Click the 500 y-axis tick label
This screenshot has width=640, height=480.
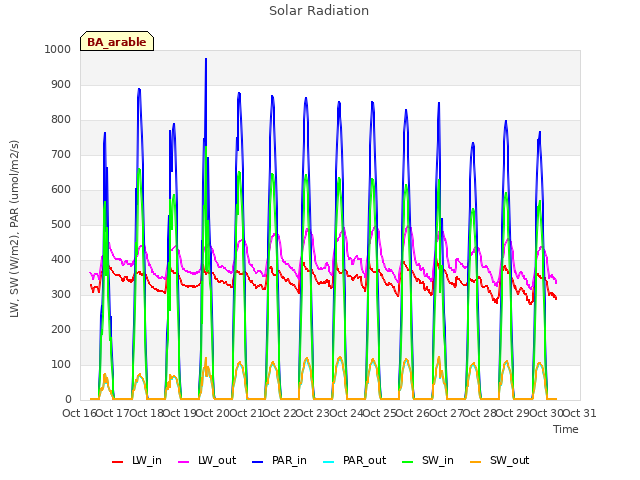click(61, 224)
